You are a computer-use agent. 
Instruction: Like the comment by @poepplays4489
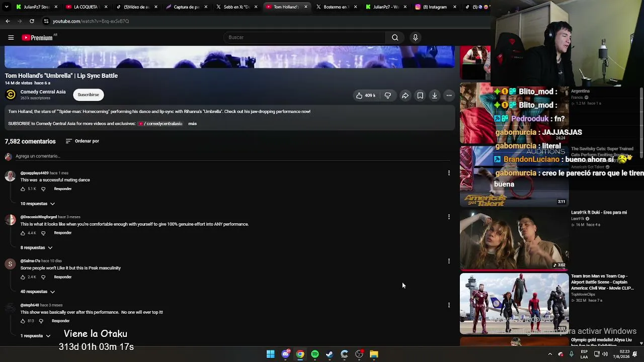click(23, 189)
